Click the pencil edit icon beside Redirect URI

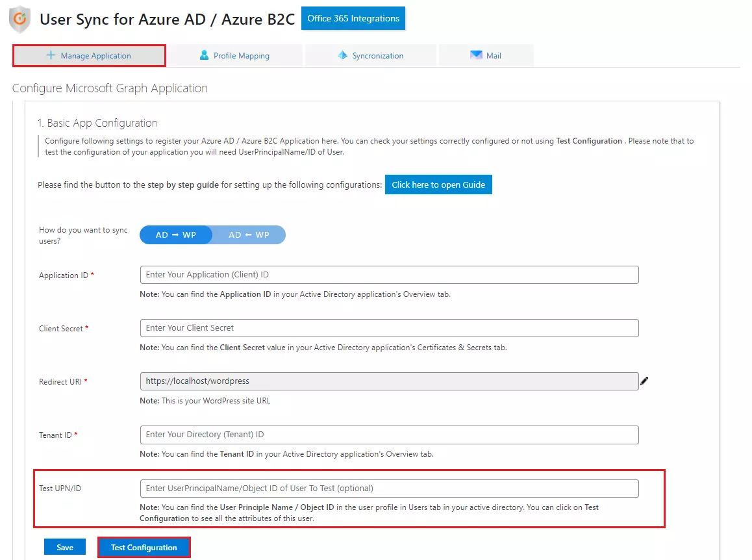point(644,381)
